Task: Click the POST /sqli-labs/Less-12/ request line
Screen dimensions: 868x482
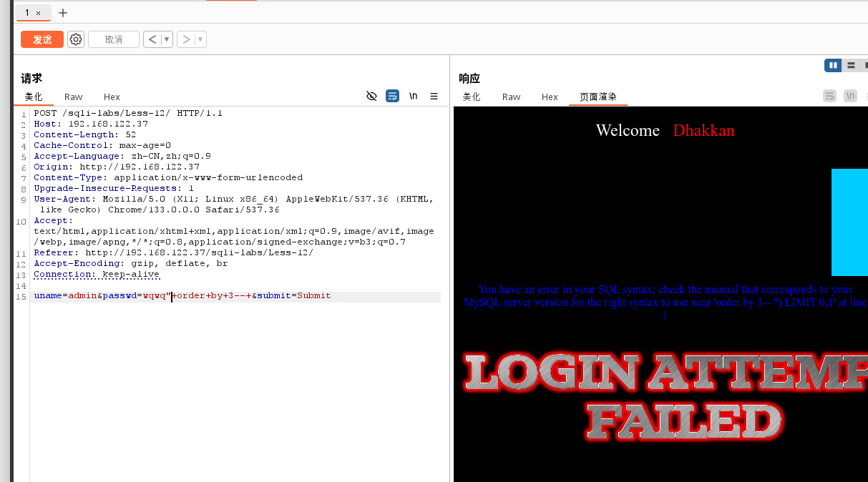Action: point(128,113)
